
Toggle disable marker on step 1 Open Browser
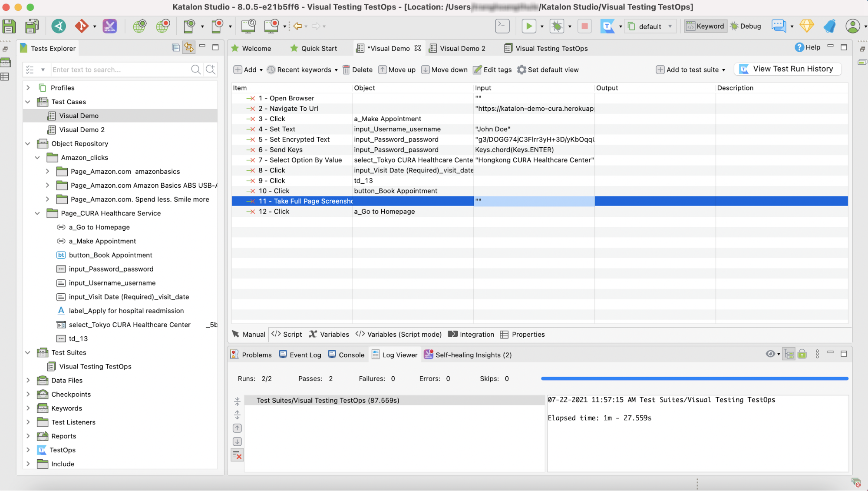click(251, 98)
